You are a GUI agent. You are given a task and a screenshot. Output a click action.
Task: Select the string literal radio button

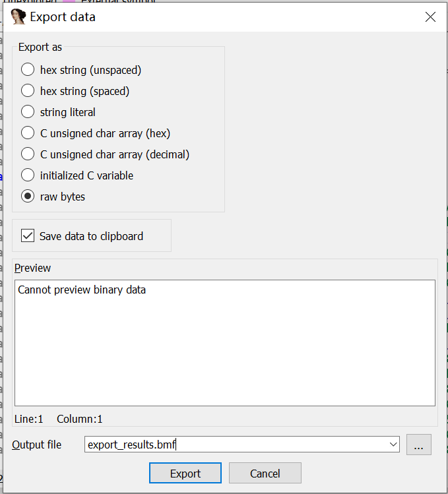(x=28, y=112)
